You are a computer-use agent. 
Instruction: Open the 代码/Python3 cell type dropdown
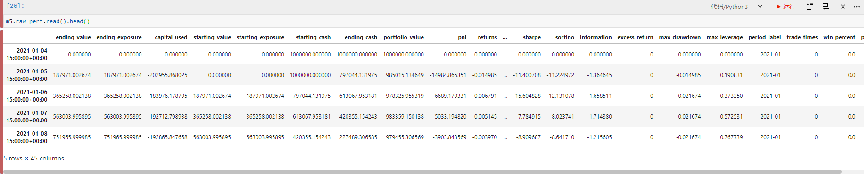point(736,7)
